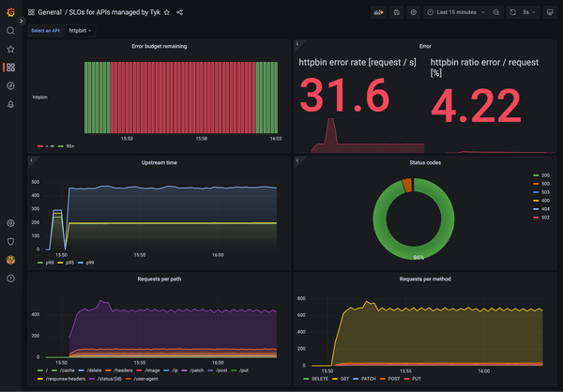563x392 pixels.
Task: Open the Grafana home logo
Action: [10, 12]
